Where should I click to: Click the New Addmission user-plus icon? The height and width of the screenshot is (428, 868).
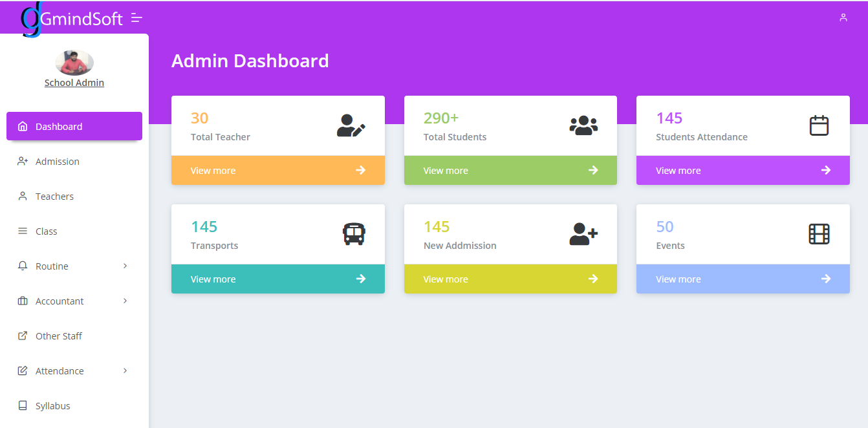[583, 234]
